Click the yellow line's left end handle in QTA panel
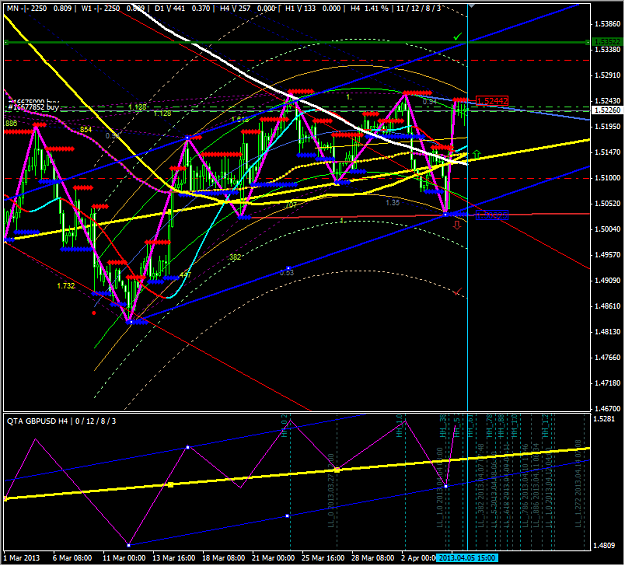 (x=6, y=499)
